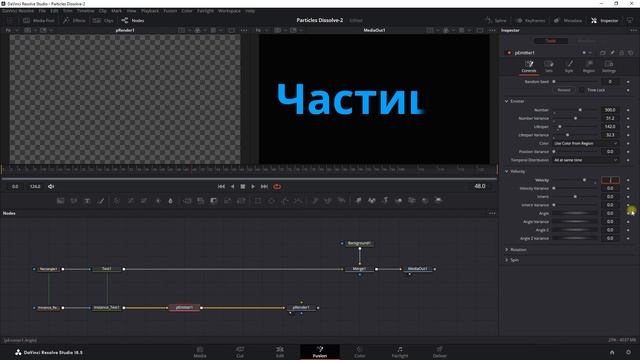Add a Paint node from toolbar
This screenshot has width=640, height=360.
pyautogui.click(x=101, y=201)
